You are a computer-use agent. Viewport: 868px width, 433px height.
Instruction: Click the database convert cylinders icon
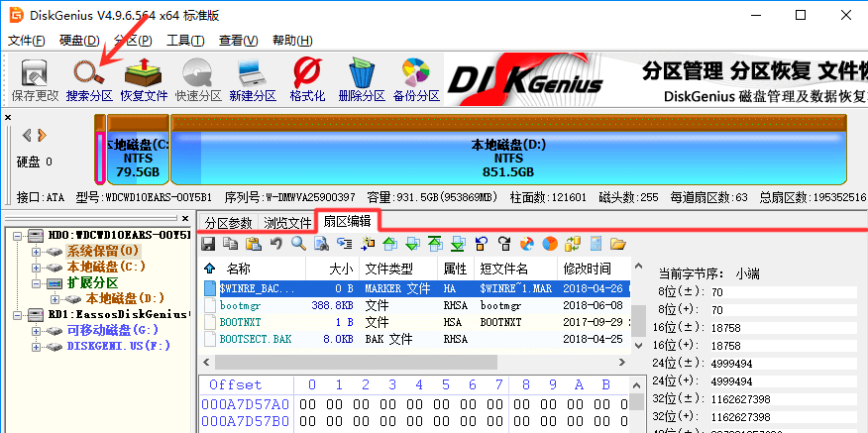pyautogui.click(x=573, y=243)
